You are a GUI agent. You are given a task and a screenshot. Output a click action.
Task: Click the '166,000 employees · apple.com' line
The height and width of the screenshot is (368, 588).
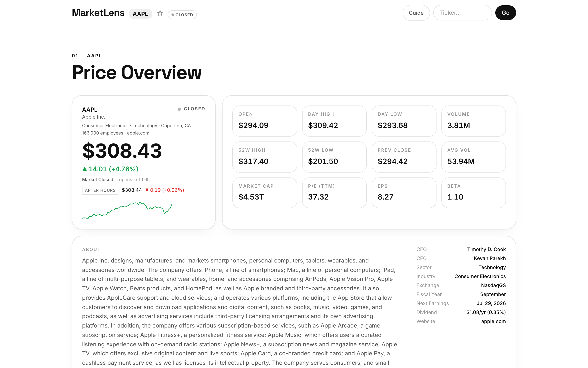[x=116, y=133]
